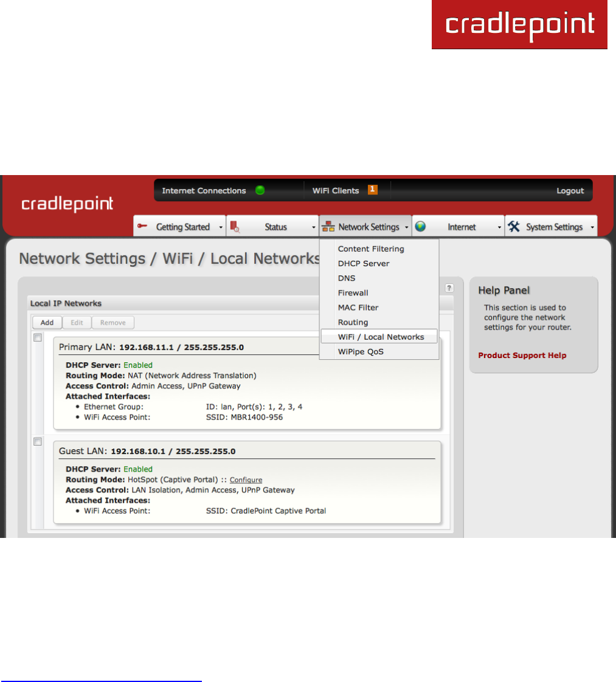Click LAN Isolation, Admin Access, UPnP Gateway text
616x682 pixels.
(x=213, y=490)
